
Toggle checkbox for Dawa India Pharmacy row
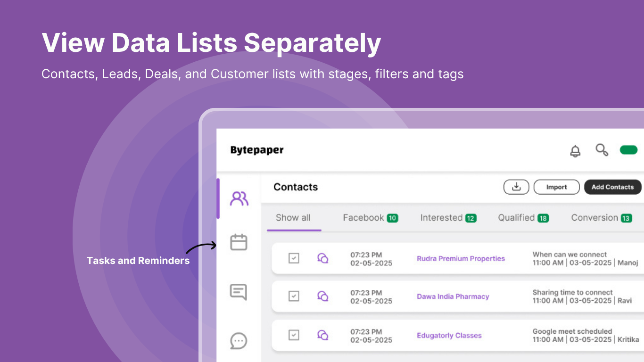click(294, 296)
